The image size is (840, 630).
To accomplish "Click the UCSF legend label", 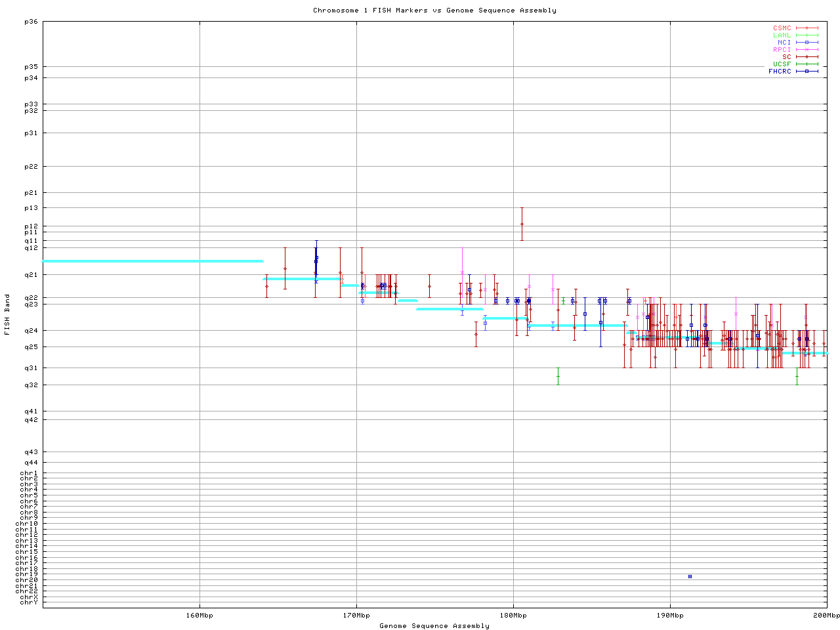I will [x=782, y=64].
